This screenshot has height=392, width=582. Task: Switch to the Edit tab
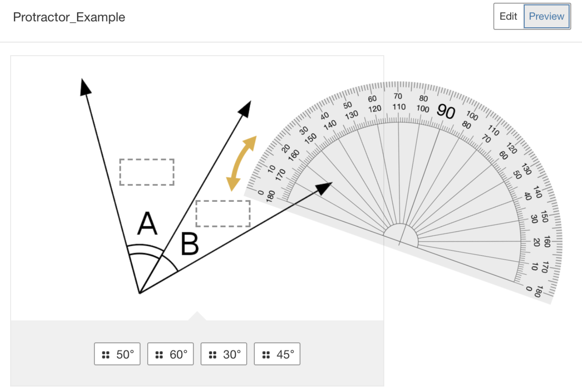(x=508, y=16)
